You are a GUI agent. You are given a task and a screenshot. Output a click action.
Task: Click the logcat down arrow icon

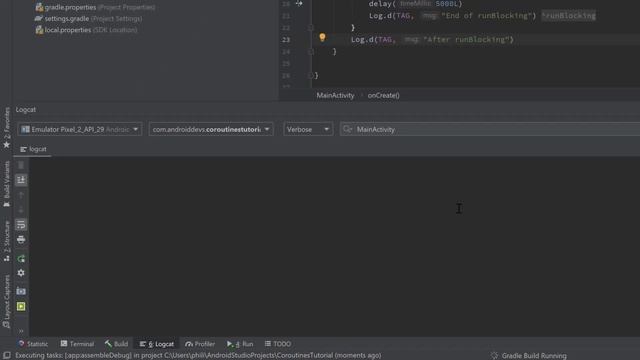coord(21,210)
